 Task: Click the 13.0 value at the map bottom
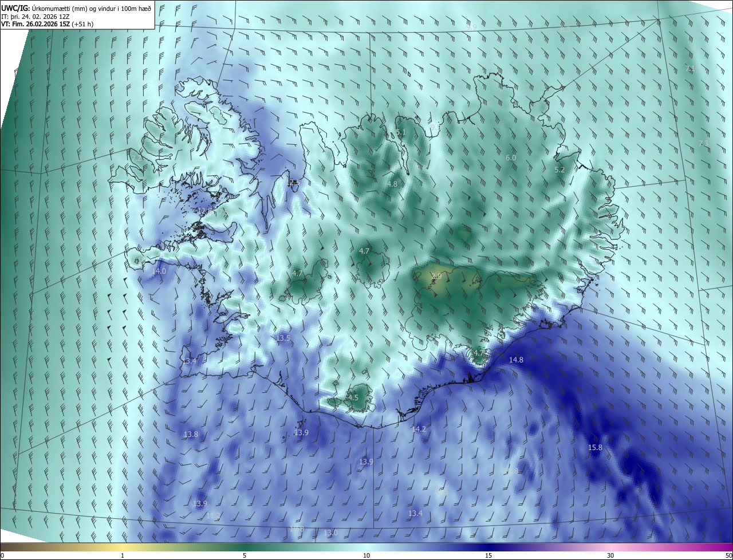(x=330, y=533)
